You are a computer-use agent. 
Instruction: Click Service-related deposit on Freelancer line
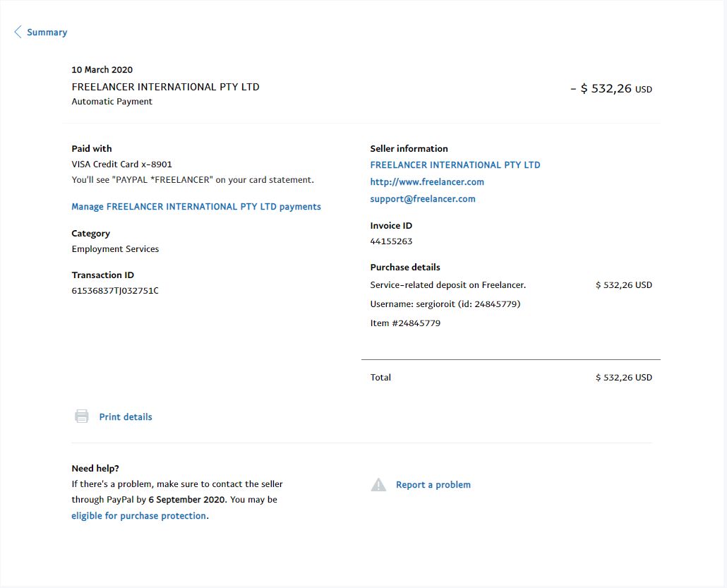[x=448, y=285]
